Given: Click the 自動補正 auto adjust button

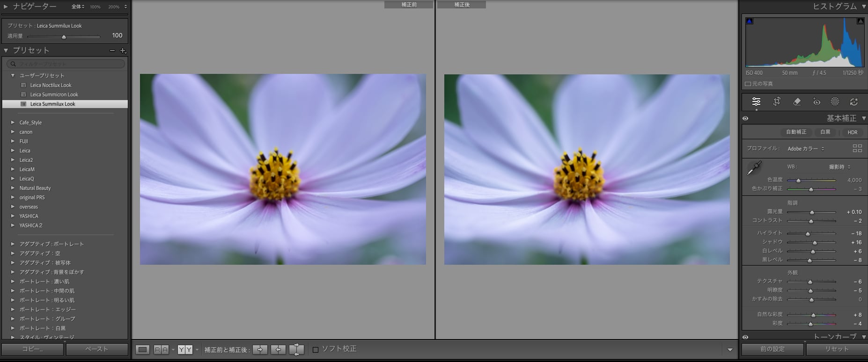Looking at the screenshot, I should pos(796,132).
